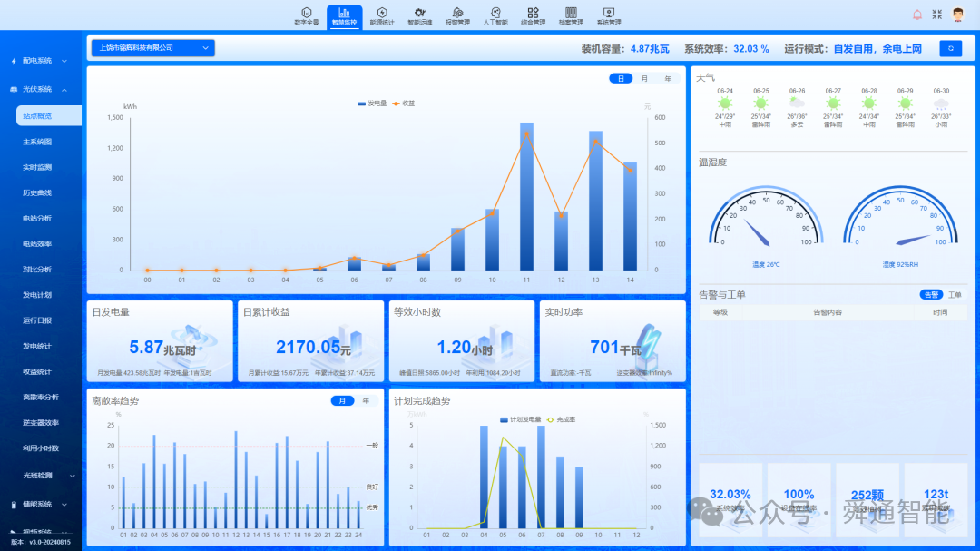Switch generation chart to 年 view
The height and width of the screenshot is (551, 980).
668,78
